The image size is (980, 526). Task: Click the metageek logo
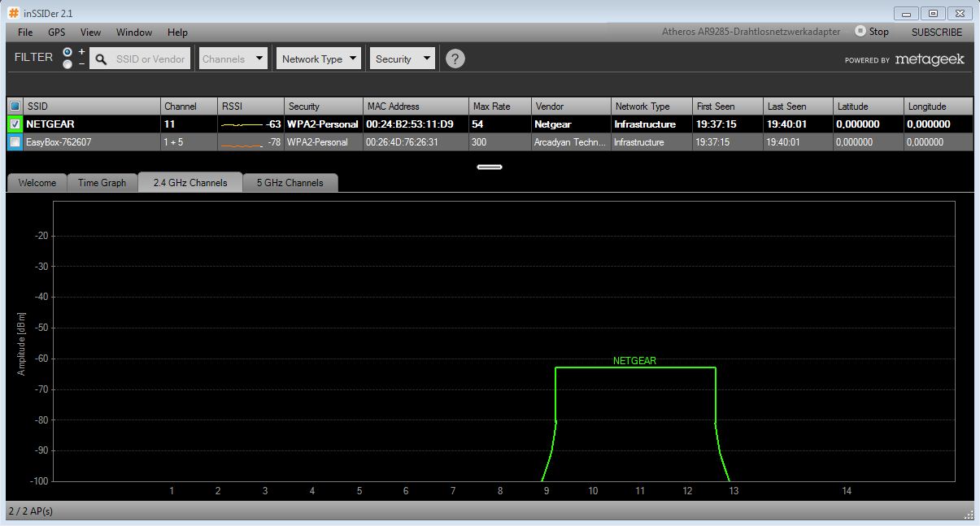(x=930, y=59)
